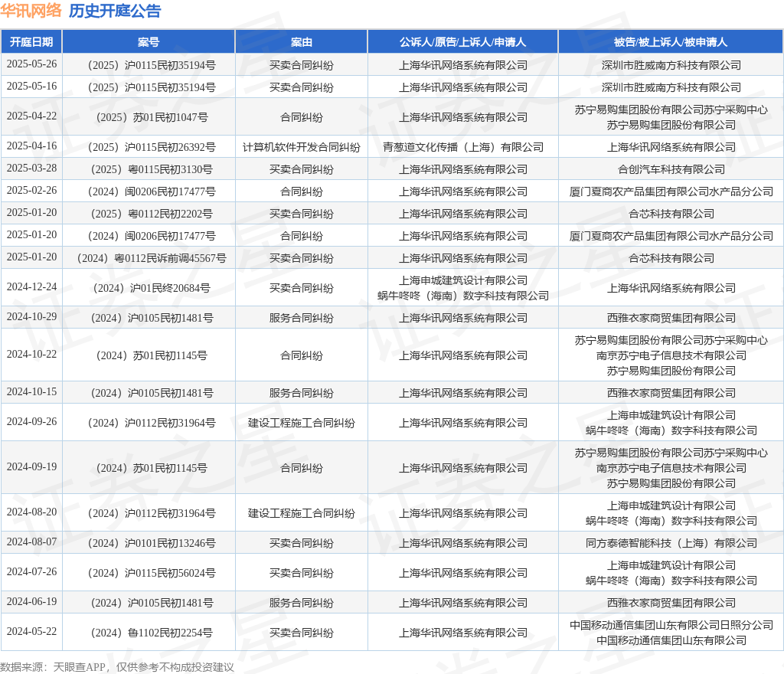Click the date 2024-09-19
This screenshot has height=674, width=784.
point(31,467)
